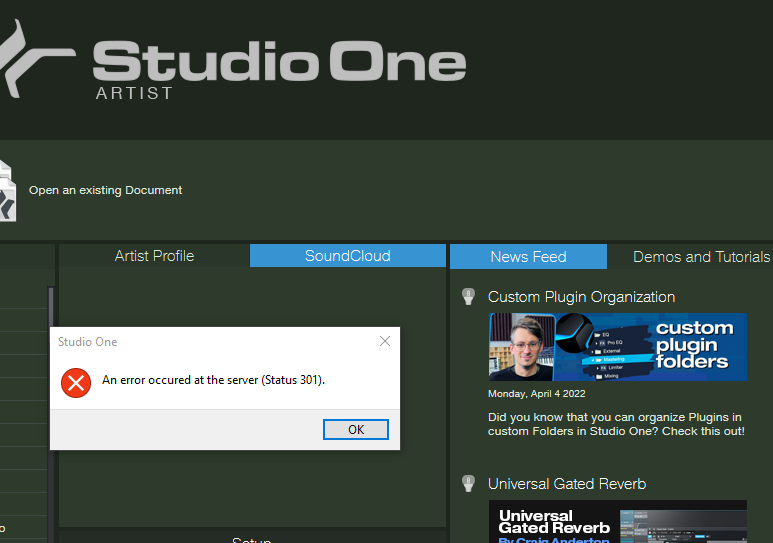Open the Custom Plugin Organization article title

[x=581, y=297]
